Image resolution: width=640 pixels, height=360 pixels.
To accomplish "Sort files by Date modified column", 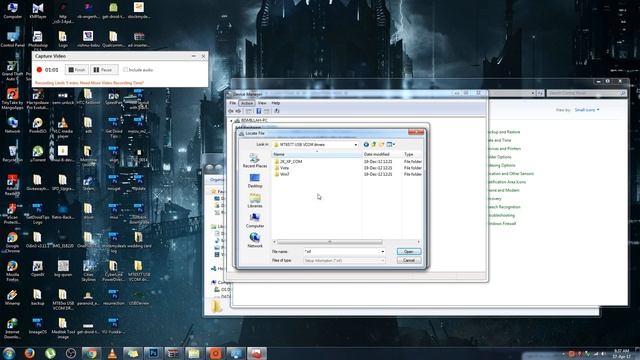I will [382, 154].
